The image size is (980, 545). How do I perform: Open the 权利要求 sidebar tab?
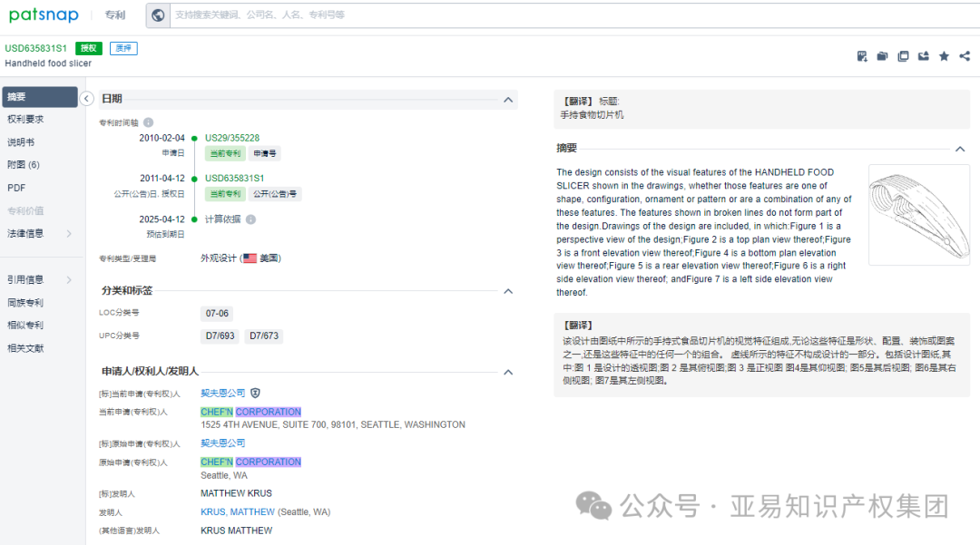(25, 119)
